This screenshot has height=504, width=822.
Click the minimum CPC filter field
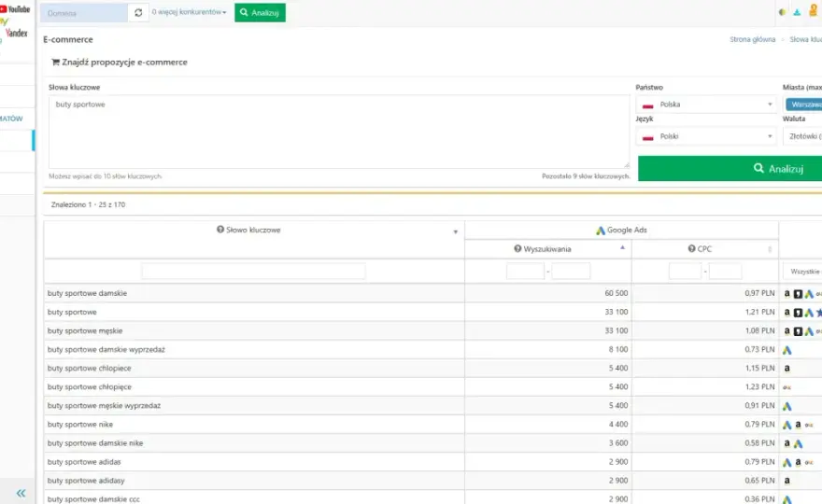[x=686, y=271]
